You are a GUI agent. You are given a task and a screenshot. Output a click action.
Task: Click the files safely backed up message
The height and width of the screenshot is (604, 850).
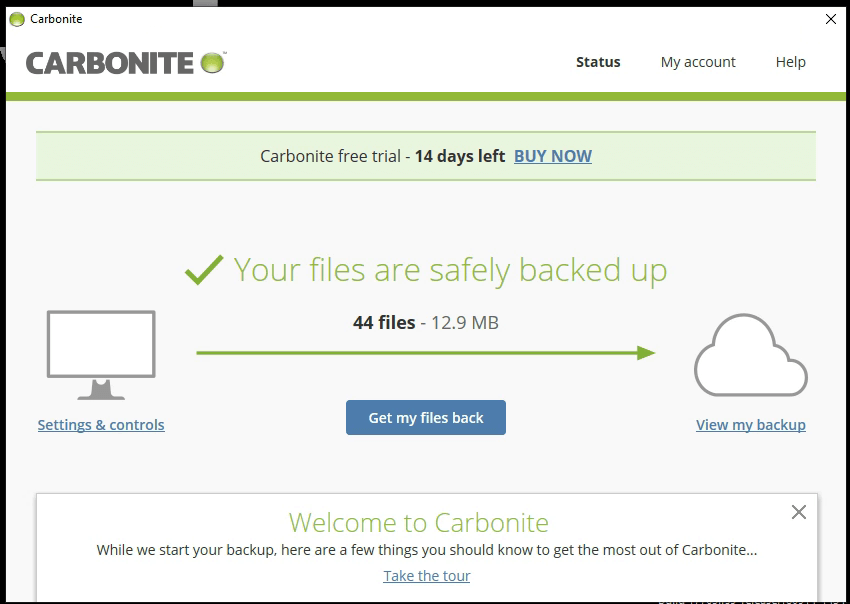coord(450,270)
